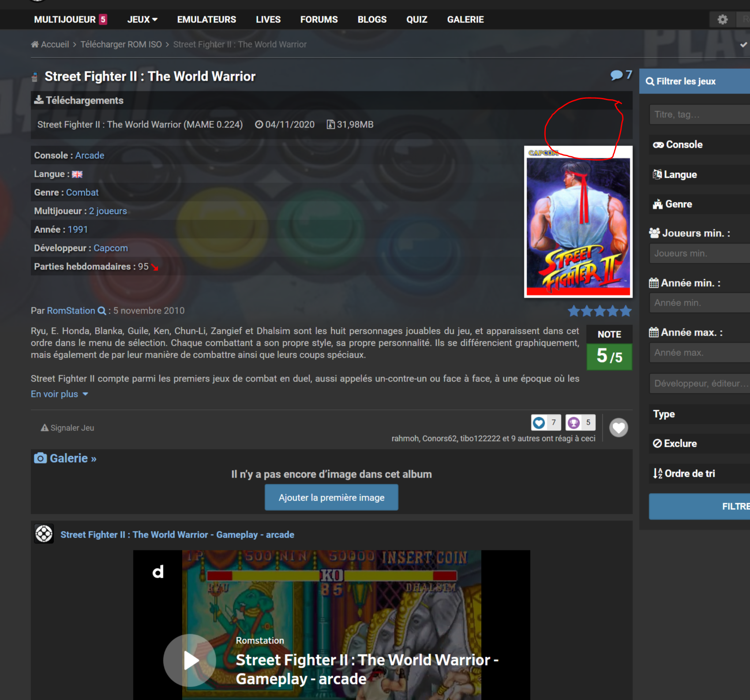Click the search icon next to RomStation

click(102, 311)
